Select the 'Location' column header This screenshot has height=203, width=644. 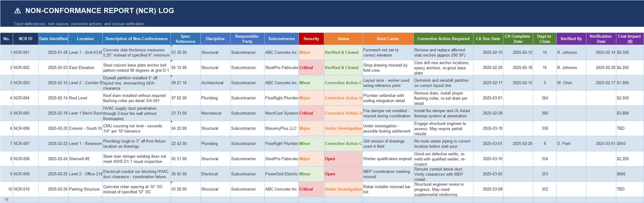[x=85, y=39]
